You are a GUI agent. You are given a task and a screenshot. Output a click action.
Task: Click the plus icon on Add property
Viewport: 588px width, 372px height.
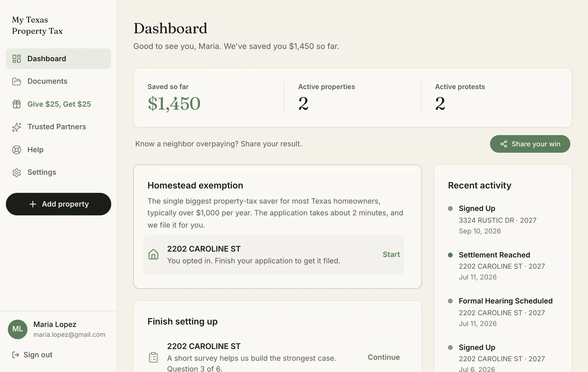(x=33, y=204)
